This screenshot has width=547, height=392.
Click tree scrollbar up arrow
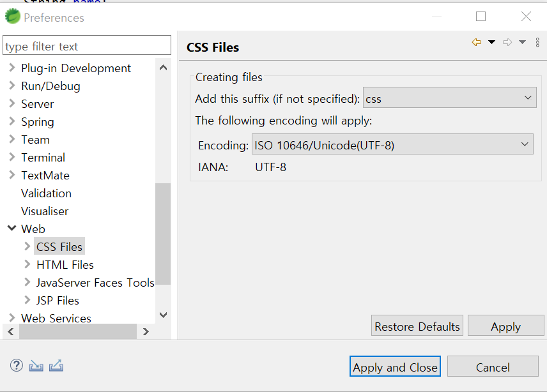[163, 68]
